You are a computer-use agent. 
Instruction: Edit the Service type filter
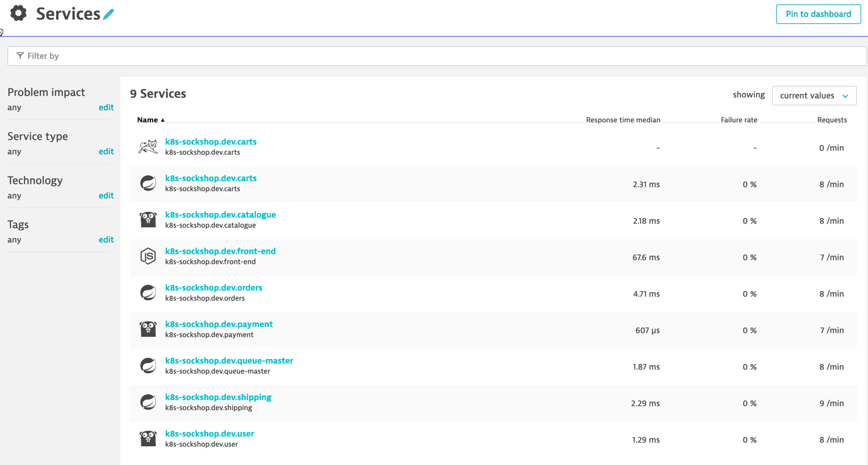click(106, 152)
